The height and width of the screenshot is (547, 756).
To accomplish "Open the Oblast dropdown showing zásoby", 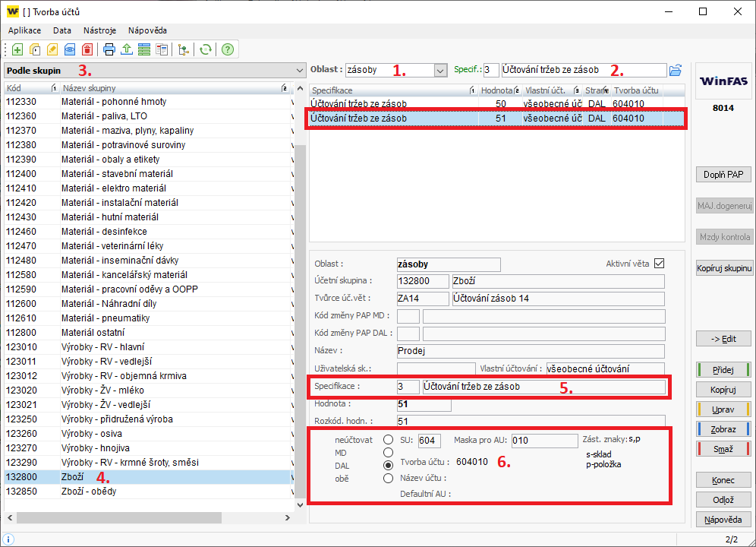I will [440, 70].
